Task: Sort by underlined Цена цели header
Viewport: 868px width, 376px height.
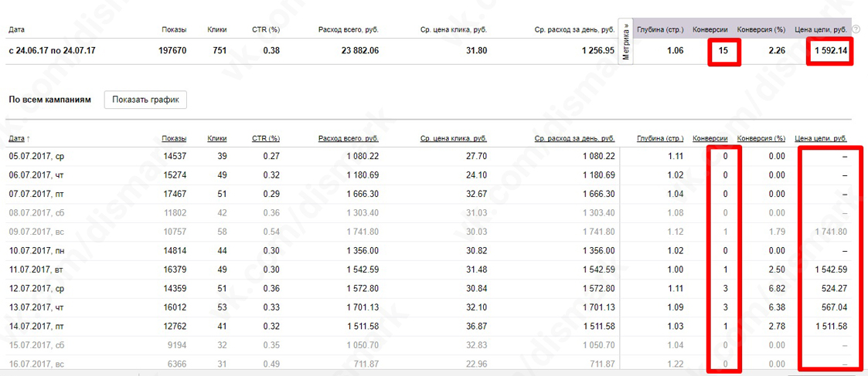Action: tap(821, 139)
